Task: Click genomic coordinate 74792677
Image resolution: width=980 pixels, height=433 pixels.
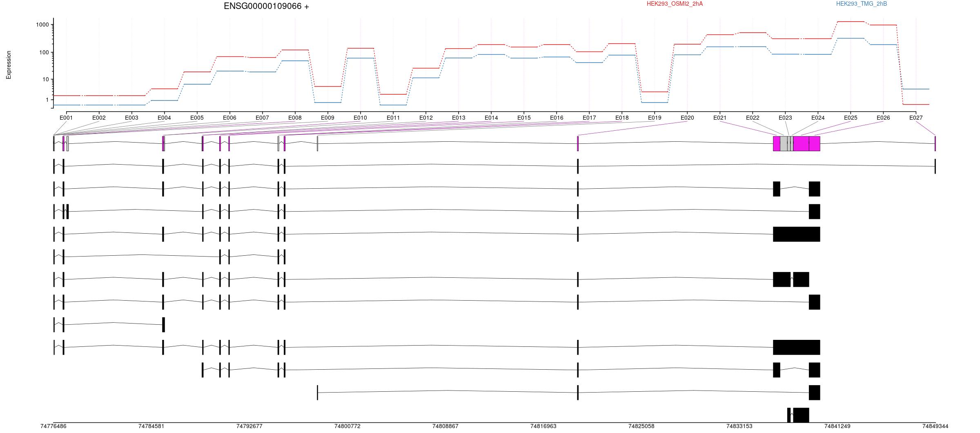Action: click(249, 426)
